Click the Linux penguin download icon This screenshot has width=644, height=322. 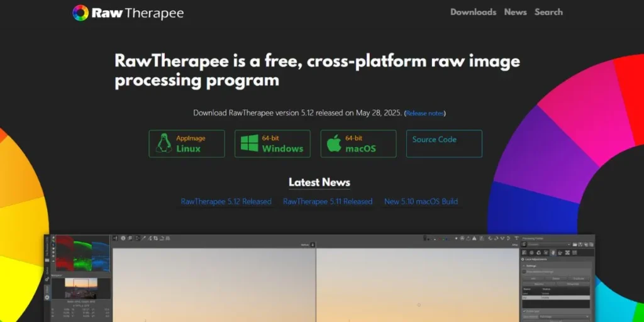[x=164, y=144]
